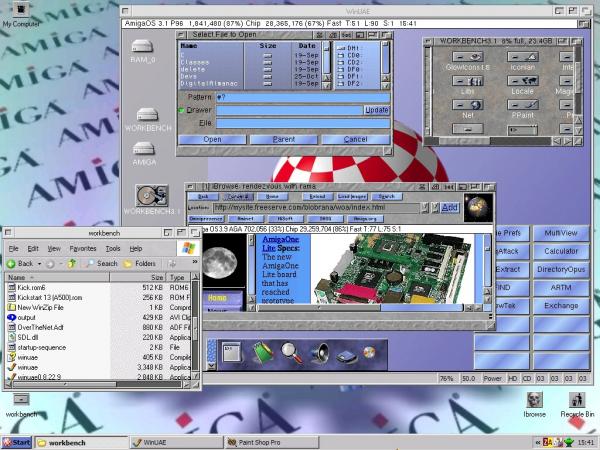The image size is (600, 450).
Task: Launch the small window dock icon
Action: [x=232, y=352]
